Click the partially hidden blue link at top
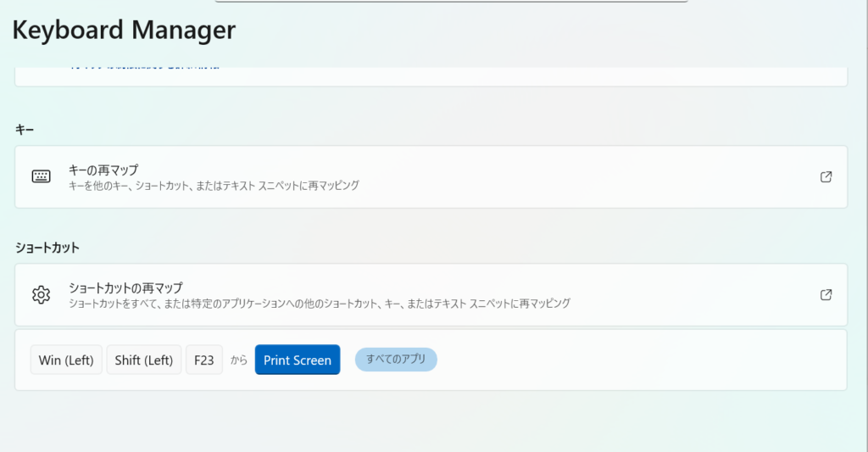This screenshot has height=452, width=868. tap(144, 67)
